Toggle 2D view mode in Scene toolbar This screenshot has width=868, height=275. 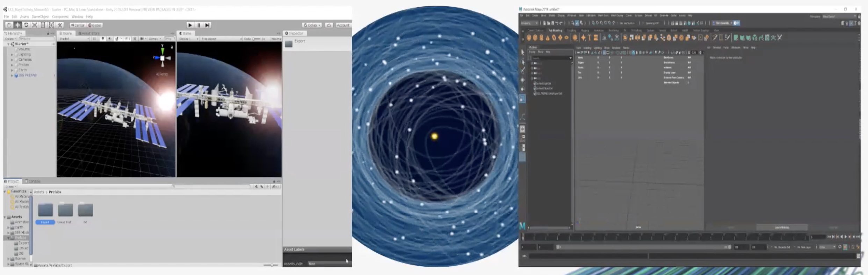[x=94, y=39]
